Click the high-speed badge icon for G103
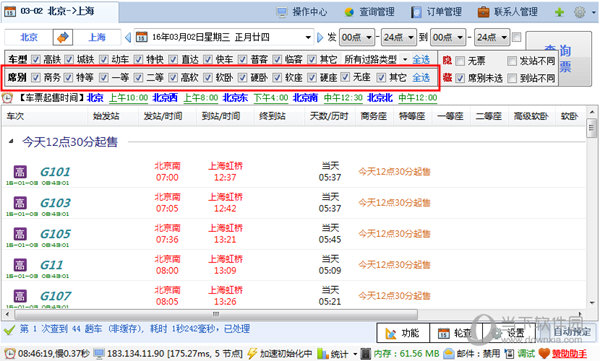Screen dimensions: 600x361 pyautogui.click(x=20, y=203)
